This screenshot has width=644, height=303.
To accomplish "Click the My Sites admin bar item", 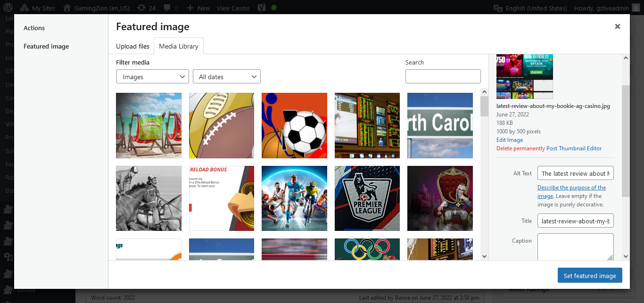I will click(38, 8).
